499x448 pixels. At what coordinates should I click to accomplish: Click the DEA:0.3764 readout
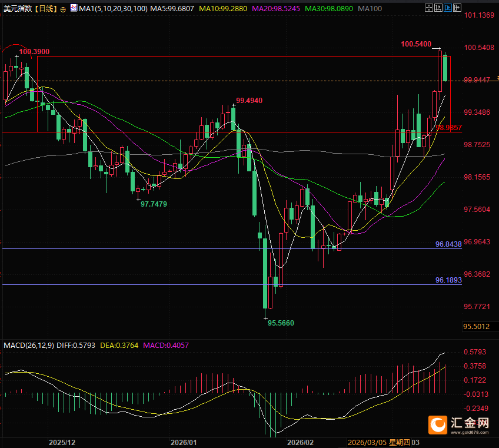click(x=119, y=346)
